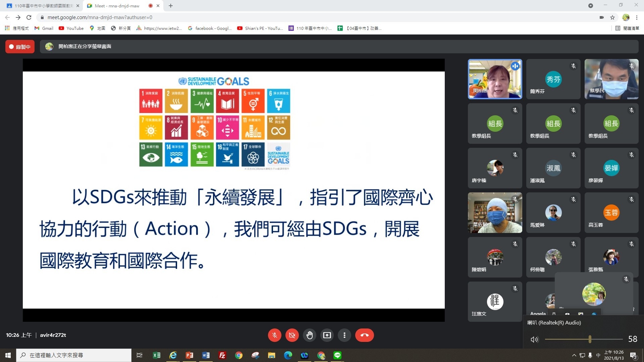Open more options three-dot menu in Meet
The height and width of the screenshot is (362, 644).
pos(344,335)
